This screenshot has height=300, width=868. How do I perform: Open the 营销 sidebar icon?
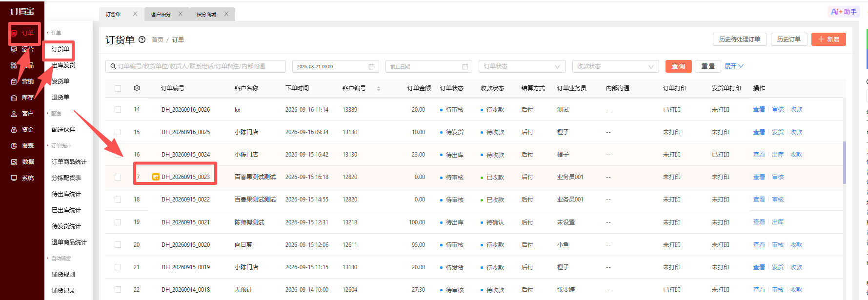pyautogui.click(x=14, y=81)
